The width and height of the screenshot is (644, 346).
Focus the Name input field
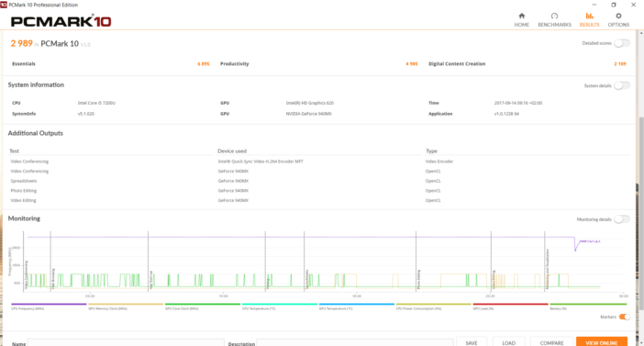coord(126,342)
